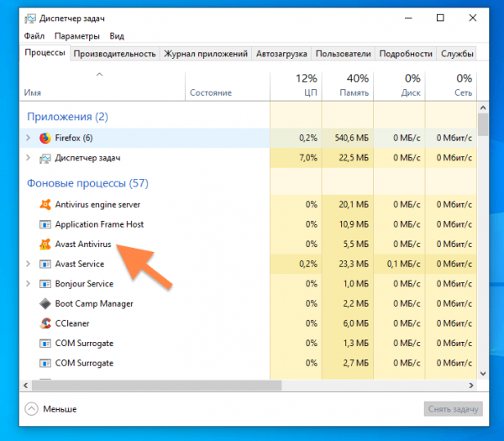Image resolution: width=504 pixels, height=441 pixels.
Task: Sort by the Имя column header
Action: (x=102, y=86)
